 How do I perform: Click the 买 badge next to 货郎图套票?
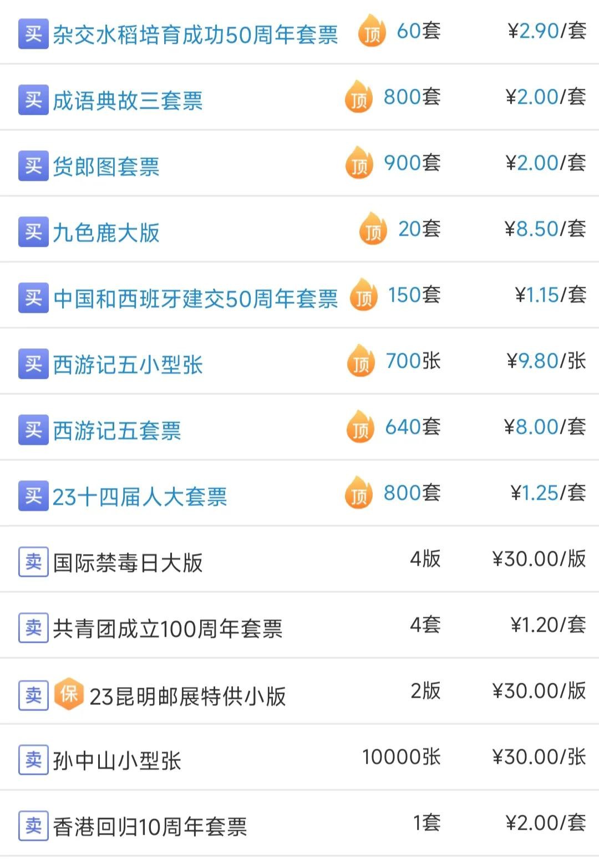pyautogui.click(x=33, y=166)
